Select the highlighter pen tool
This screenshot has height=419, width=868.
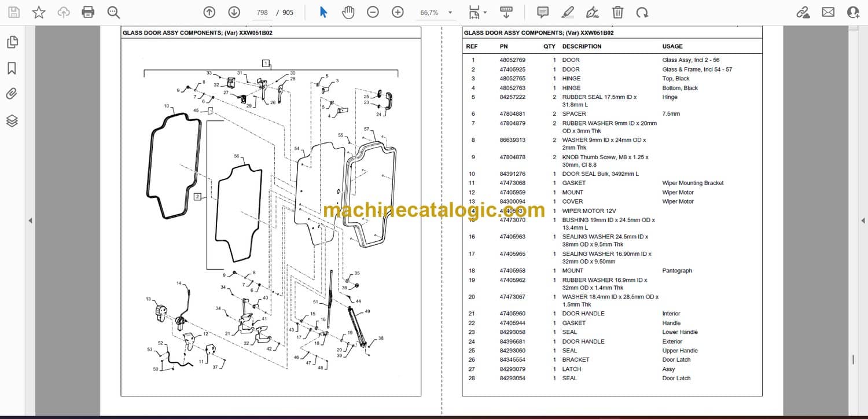[x=568, y=12]
